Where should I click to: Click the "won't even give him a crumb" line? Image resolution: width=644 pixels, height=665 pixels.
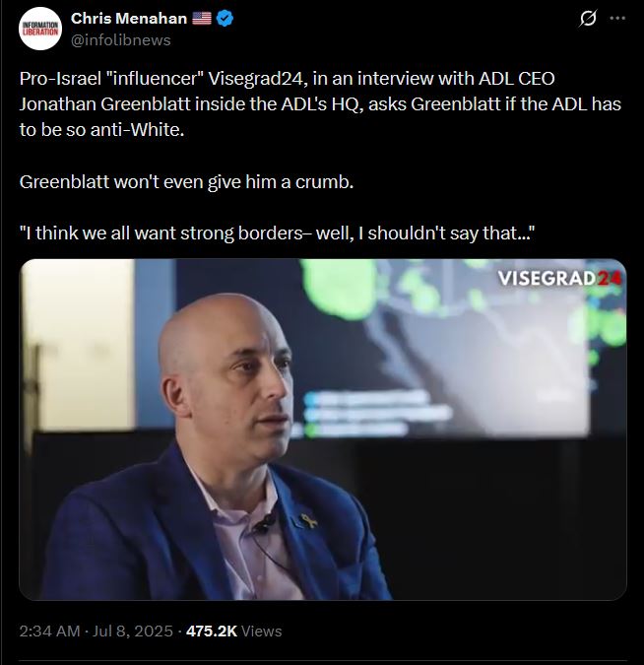click(186, 182)
